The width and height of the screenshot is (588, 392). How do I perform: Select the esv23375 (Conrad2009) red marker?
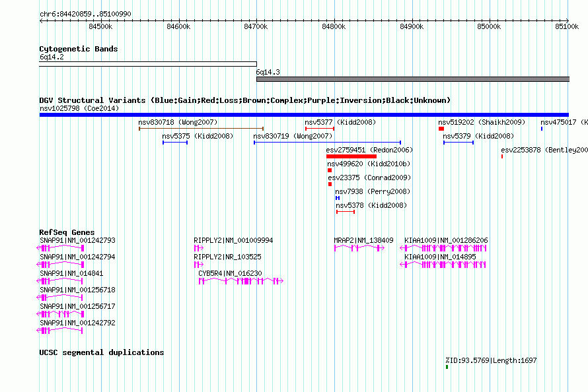[330, 184]
